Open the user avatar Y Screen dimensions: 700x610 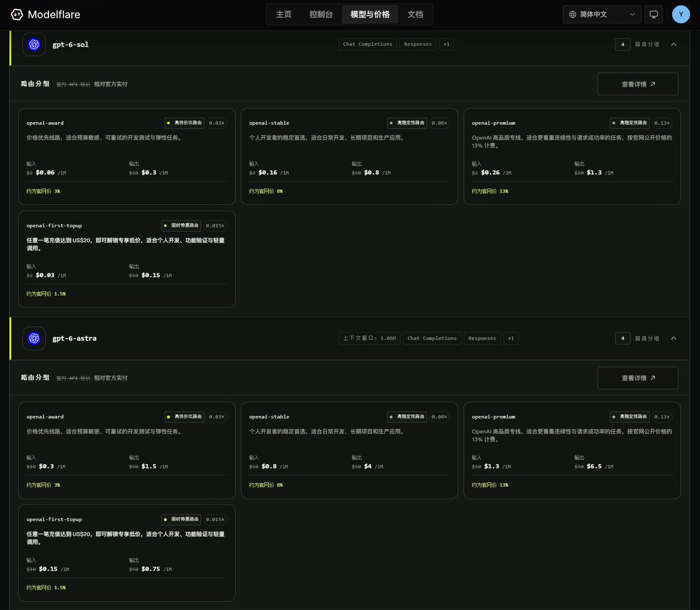tap(681, 14)
